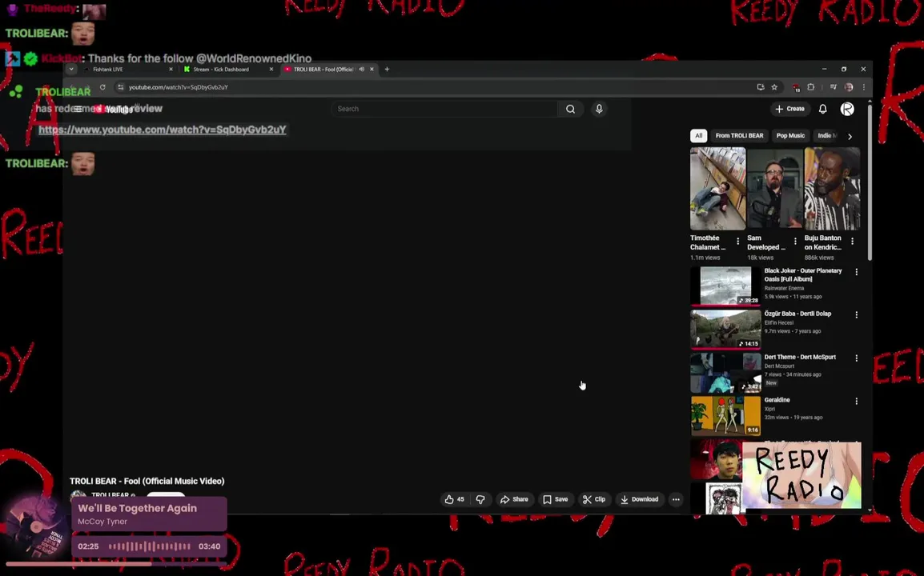Image resolution: width=924 pixels, height=576 pixels.
Task: Click the install app icon in address bar
Action: pyautogui.click(x=761, y=87)
